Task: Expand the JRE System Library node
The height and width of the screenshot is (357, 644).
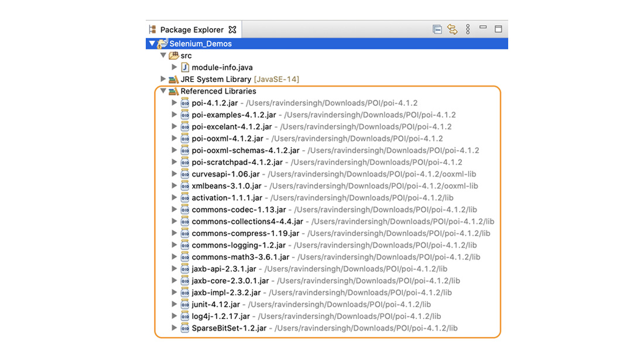Action: coord(163,79)
